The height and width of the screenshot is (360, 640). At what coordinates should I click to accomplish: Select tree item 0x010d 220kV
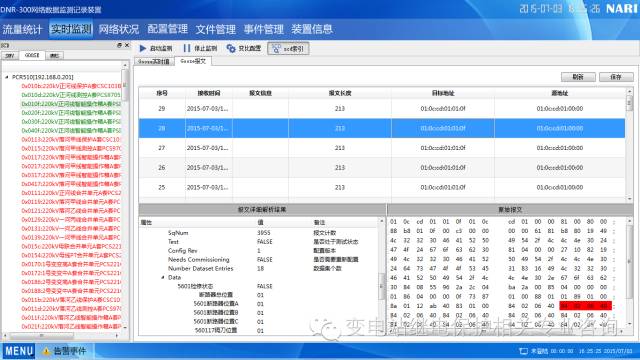pos(71,95)
